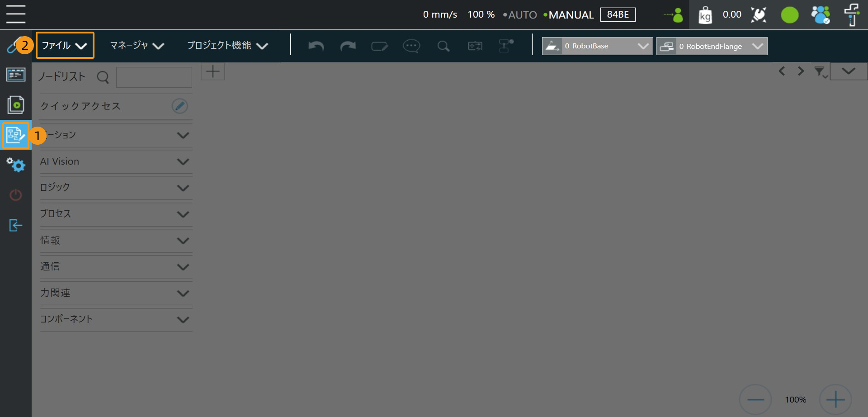This screenshot has height=417, width=868.
Task: Expand the コンポーネント node category
Action: (116, 319)
